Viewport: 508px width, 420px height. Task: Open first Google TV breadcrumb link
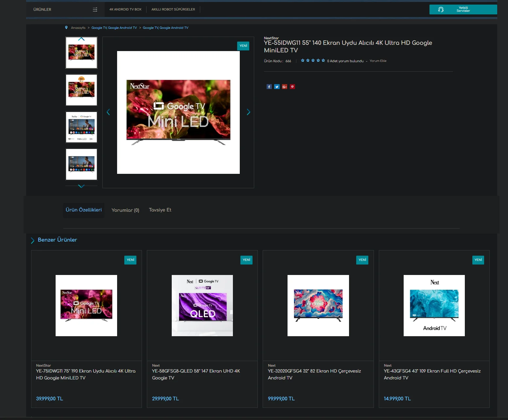114,28
